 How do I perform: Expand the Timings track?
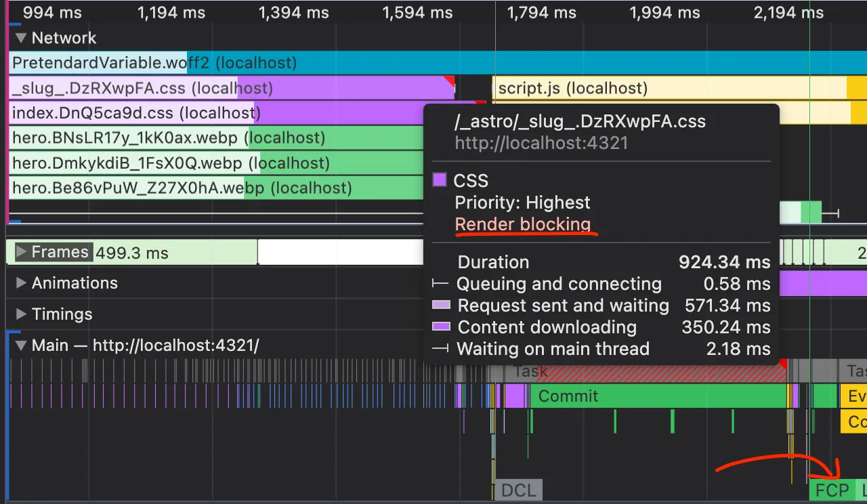pyautogui.click(x=21, y=314)
